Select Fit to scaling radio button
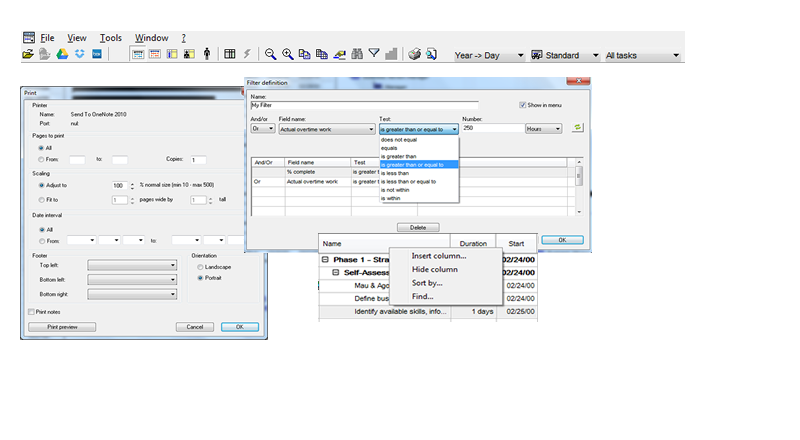 pos(41,200)
